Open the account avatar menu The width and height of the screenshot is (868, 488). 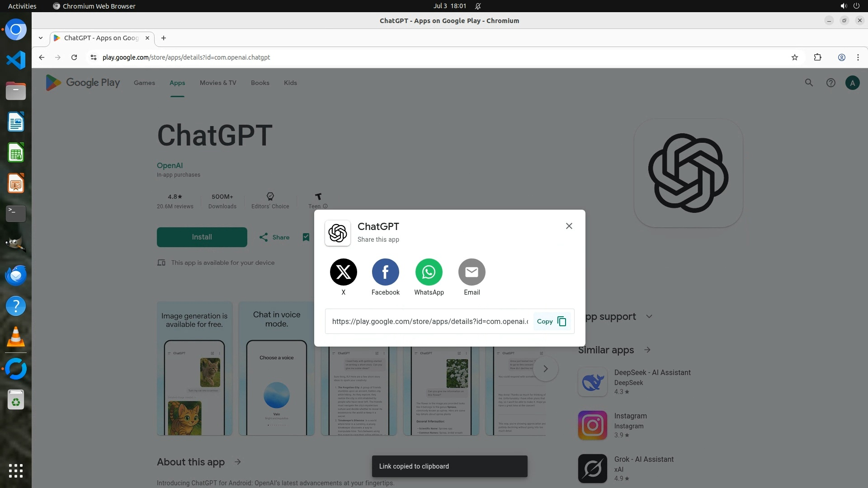click(852, 83)
